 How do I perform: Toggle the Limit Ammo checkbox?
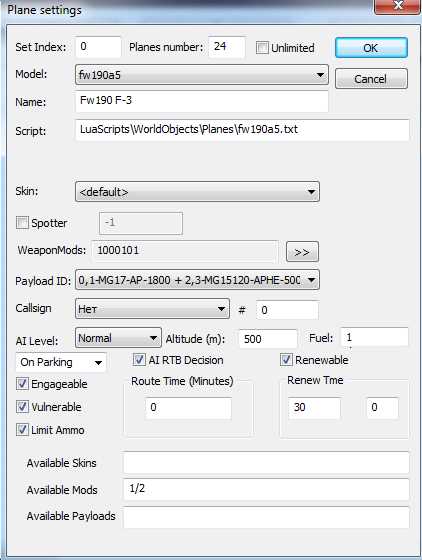coord(22,430)
